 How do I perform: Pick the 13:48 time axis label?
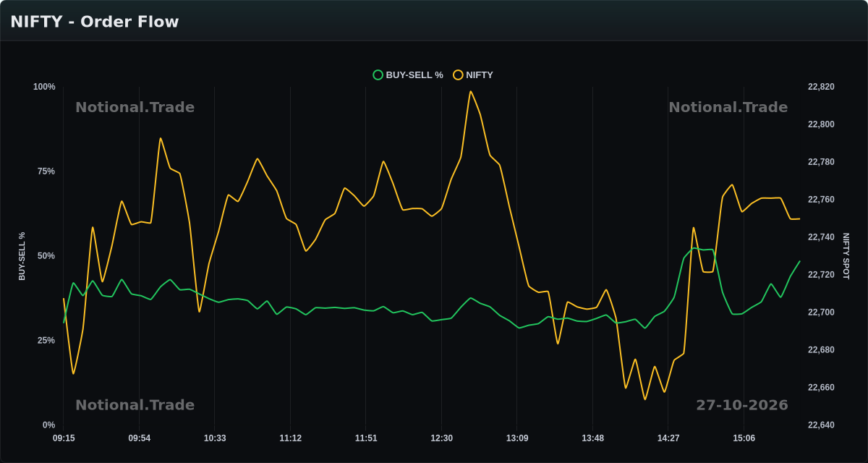(592, 438)
